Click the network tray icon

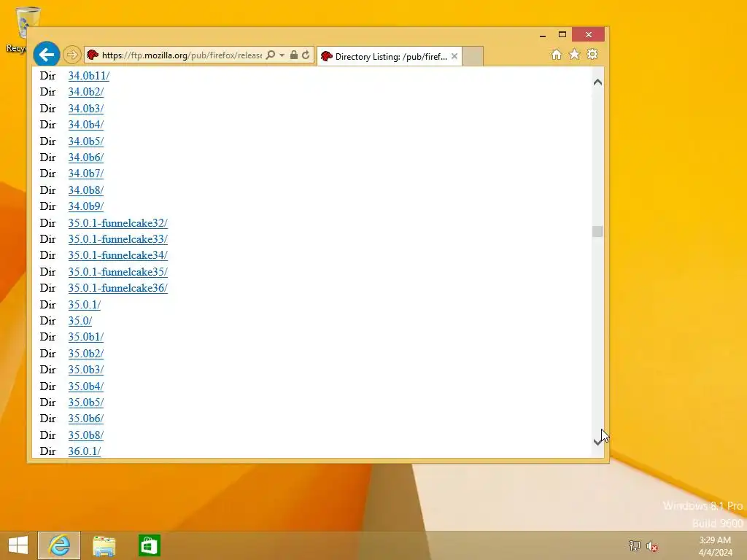pyautogui.click(x=634, y=545)
